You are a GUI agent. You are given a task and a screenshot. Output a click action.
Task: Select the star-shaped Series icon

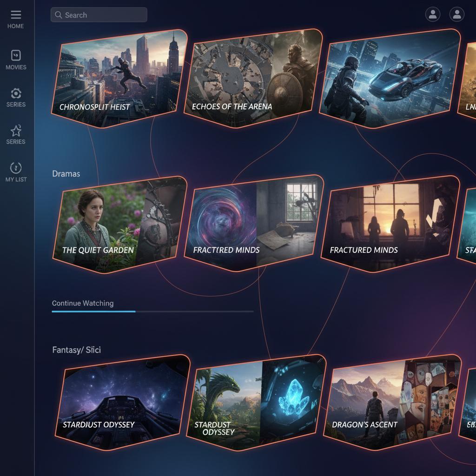pyautogui.click(x=16, y=131)
